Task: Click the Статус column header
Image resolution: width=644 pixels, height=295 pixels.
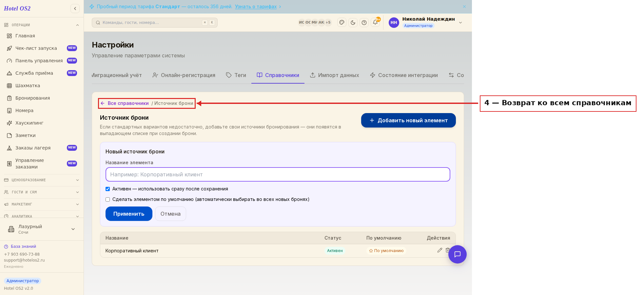Action: (333, 238)
